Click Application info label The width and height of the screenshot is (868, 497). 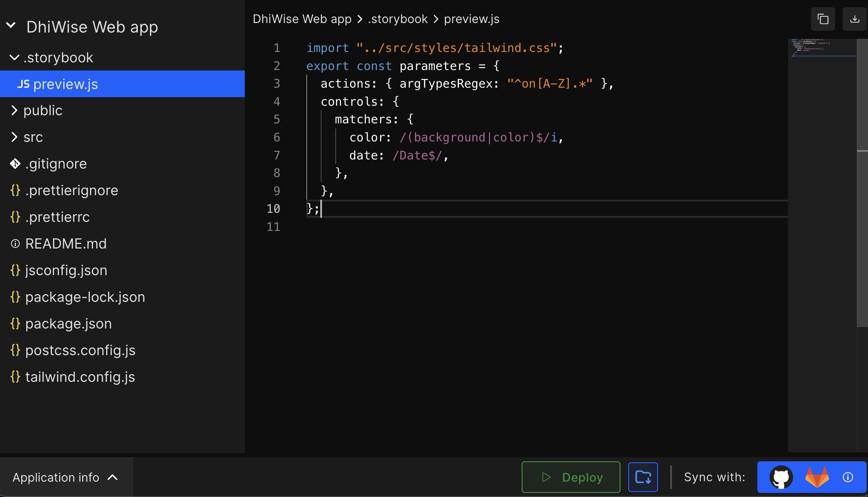(x=56, y=477)
